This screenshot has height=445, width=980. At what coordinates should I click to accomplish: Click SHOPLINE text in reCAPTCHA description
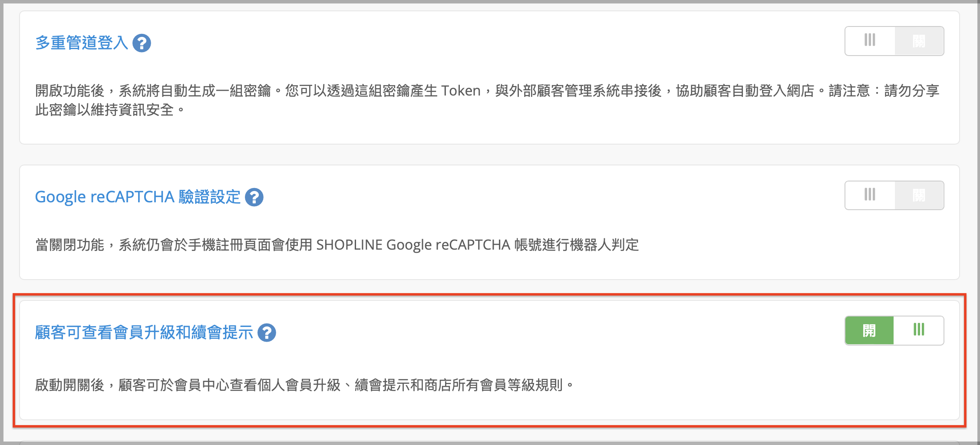click(350, 245)
